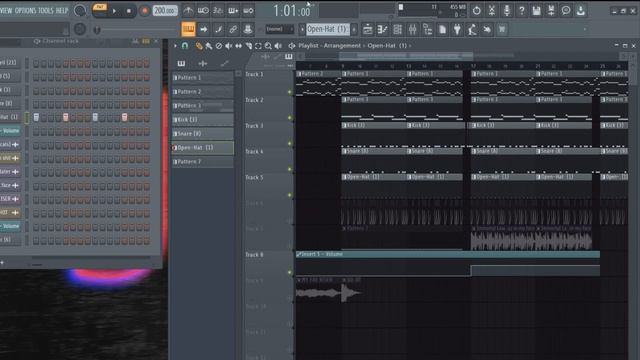Toggle the second lit step in the Open-Hat row
The height and width of the screenshot is (360, 640).
coord(66,118)
